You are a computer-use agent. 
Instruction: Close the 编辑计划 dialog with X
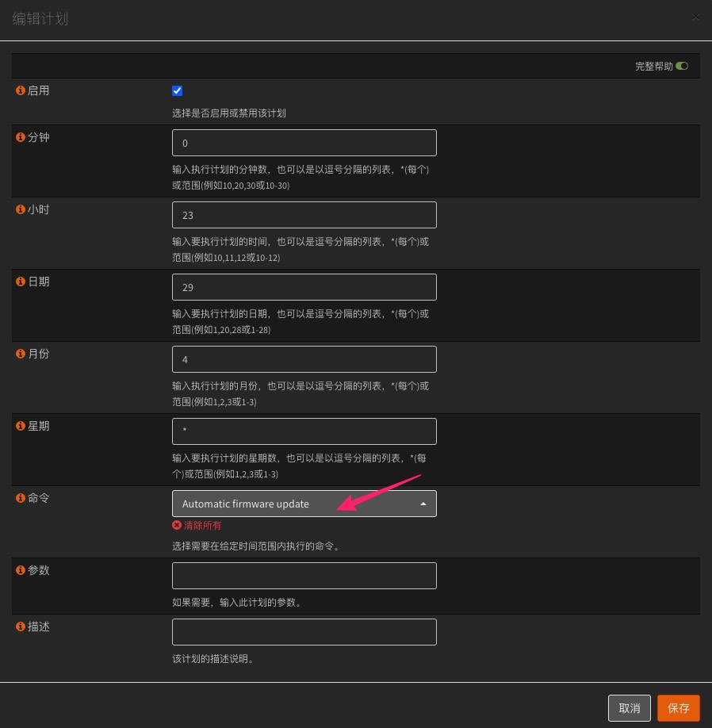(695, 17)
